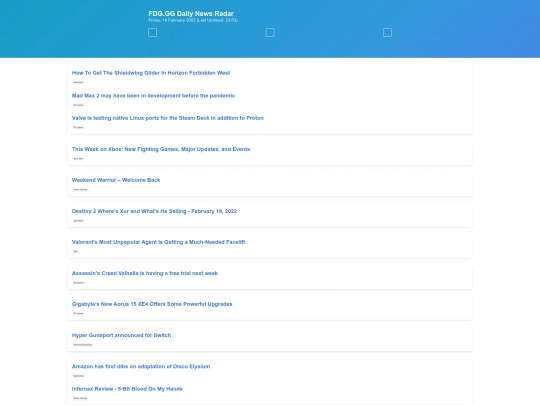Open Amazon Disco Elysium adaptation article
Image resolution: width=540 pixels, height=405 pixels.
tap(141, 366)
